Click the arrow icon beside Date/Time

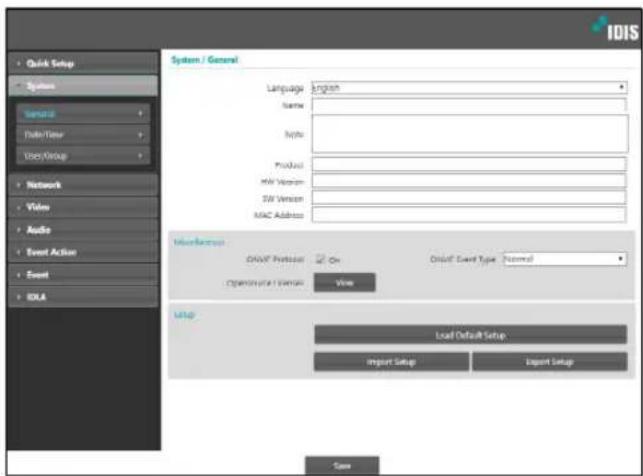click(140, 134)
